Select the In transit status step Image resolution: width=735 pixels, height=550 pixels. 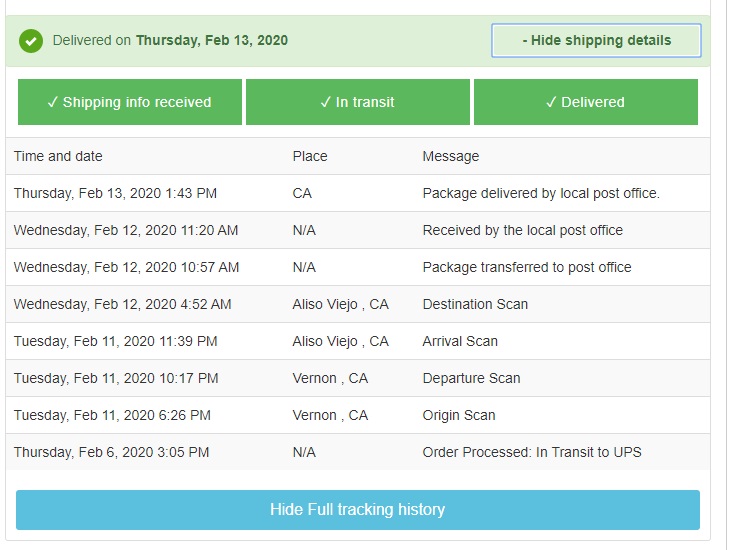pos(358,102)
